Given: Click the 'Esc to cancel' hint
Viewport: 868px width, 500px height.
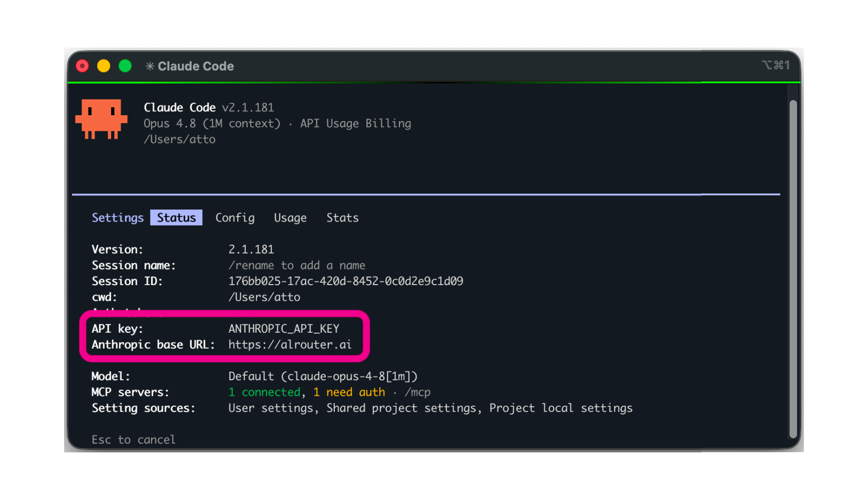Looking at the screenshot, I should tap(134, 440).
